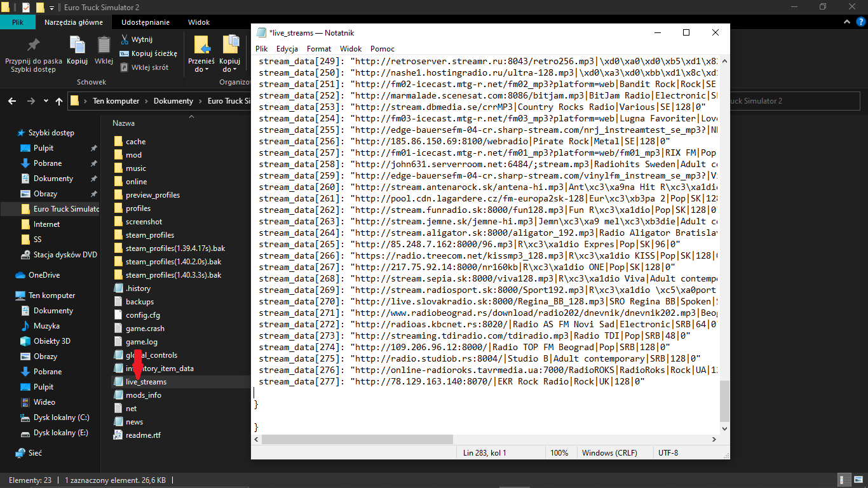Open Notepad's Widok menu

tap(351, 49)
